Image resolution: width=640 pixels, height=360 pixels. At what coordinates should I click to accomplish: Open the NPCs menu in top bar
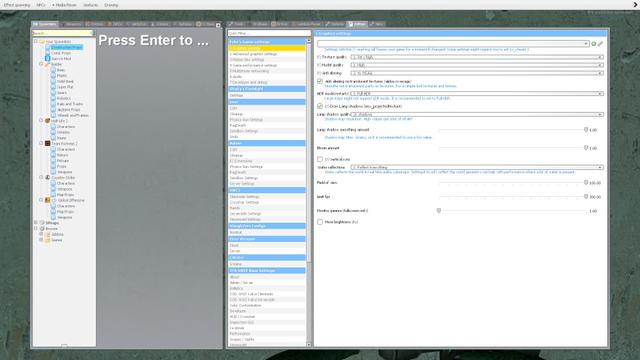pos(41,5)
